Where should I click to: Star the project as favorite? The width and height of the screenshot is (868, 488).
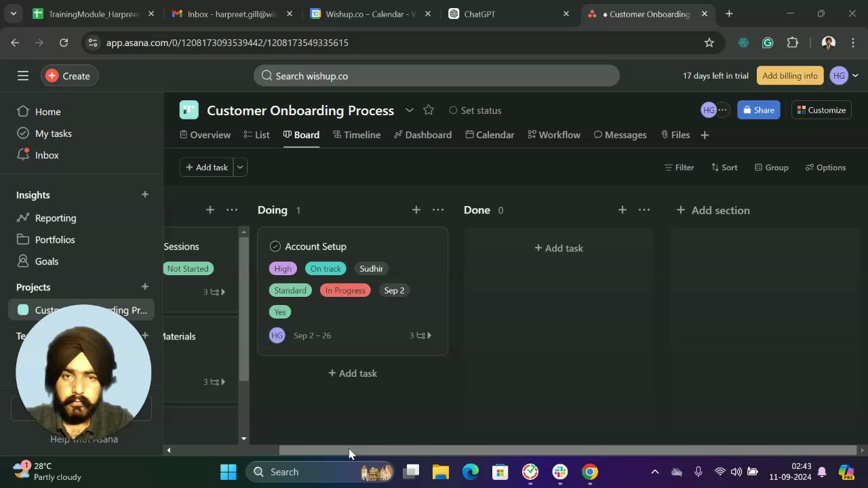tap(429, 110)
